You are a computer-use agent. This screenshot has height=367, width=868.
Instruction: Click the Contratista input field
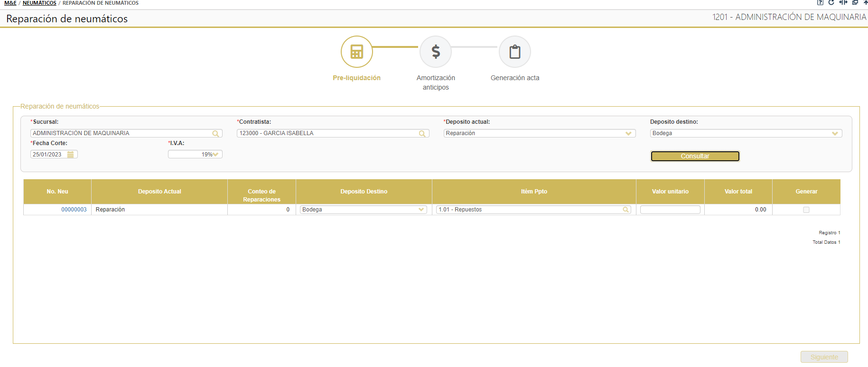pos(333,133)
